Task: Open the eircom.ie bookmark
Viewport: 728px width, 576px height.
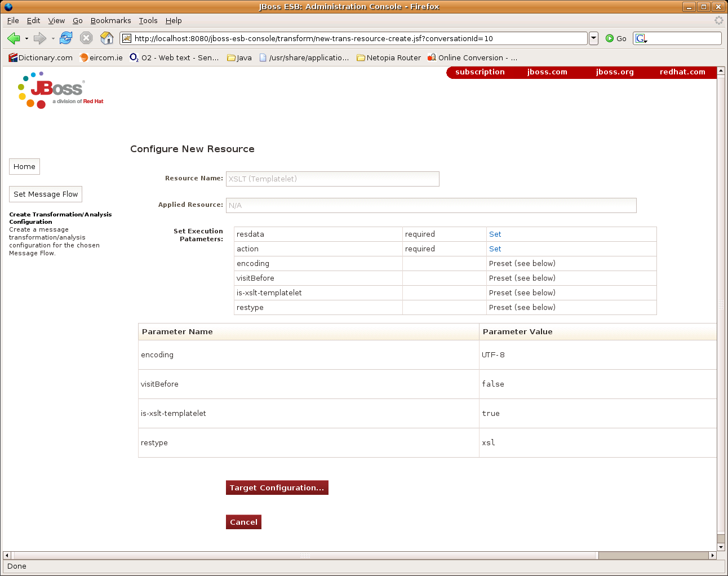Action: pos(101,57)
